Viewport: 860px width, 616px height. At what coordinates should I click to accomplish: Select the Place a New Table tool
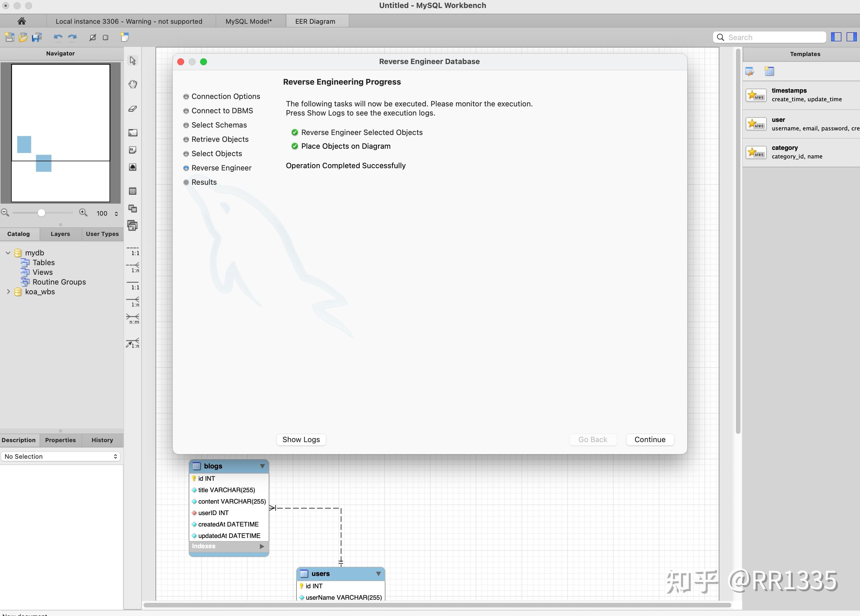tap(132, 191)
